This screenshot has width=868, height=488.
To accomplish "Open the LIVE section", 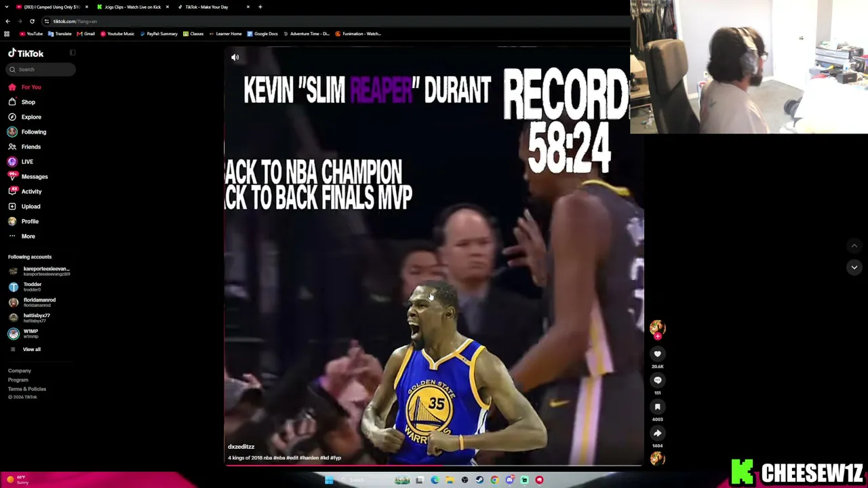I will [20, 162].
